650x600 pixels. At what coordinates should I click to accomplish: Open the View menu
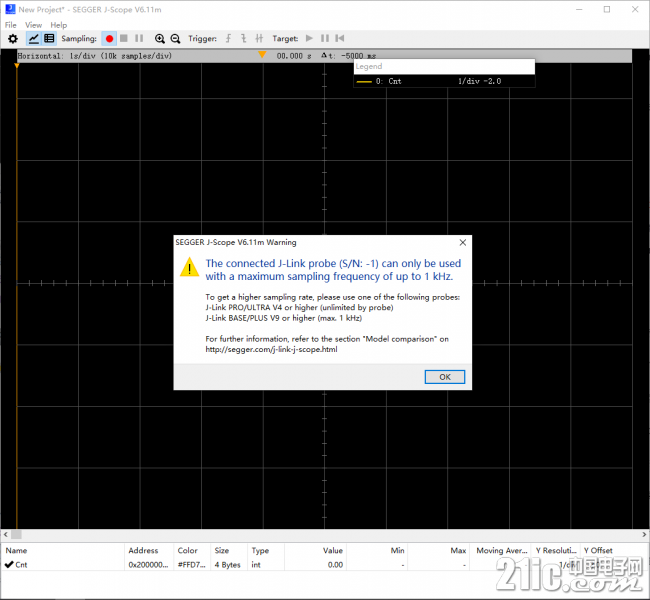point(34,25)
